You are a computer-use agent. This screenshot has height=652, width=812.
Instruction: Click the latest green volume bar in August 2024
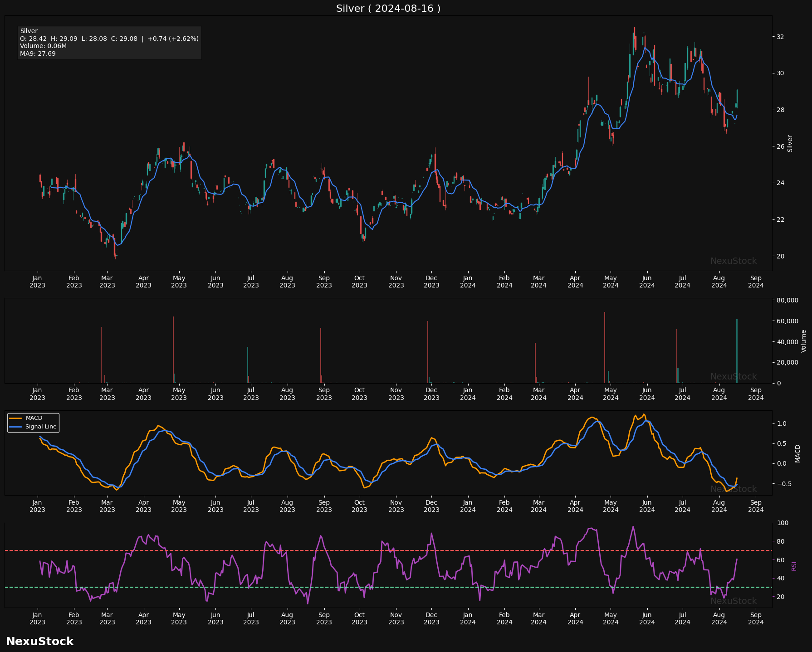point(737,351)
